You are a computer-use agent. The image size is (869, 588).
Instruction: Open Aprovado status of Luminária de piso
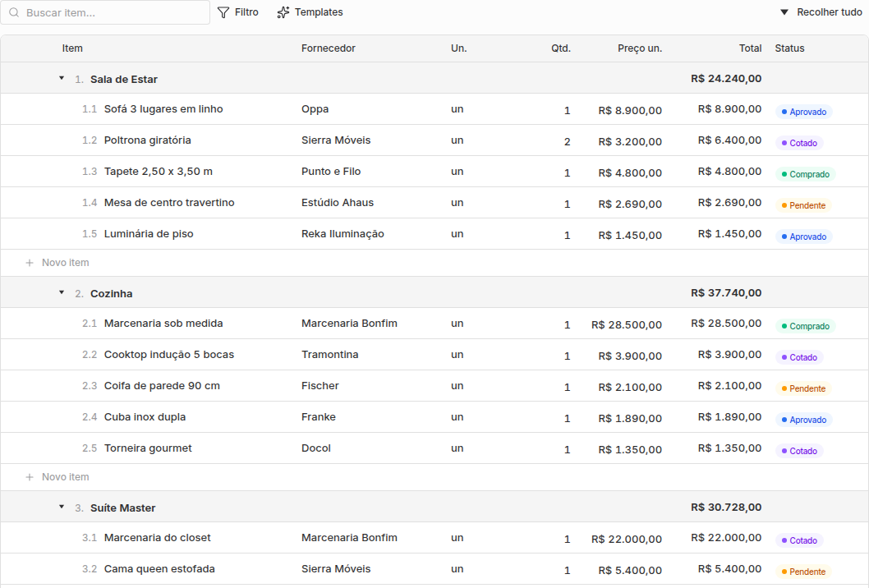coord(803,237)
